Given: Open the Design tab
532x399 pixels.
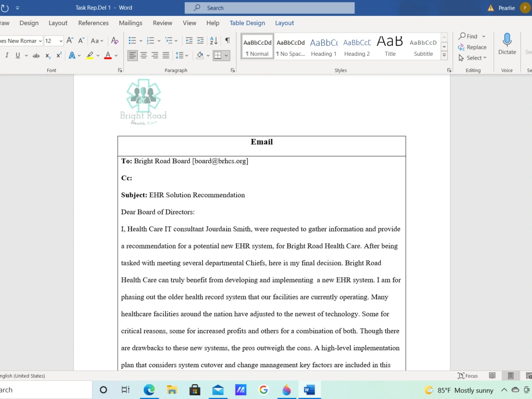Looking at the screenshot, I should 29,23.
